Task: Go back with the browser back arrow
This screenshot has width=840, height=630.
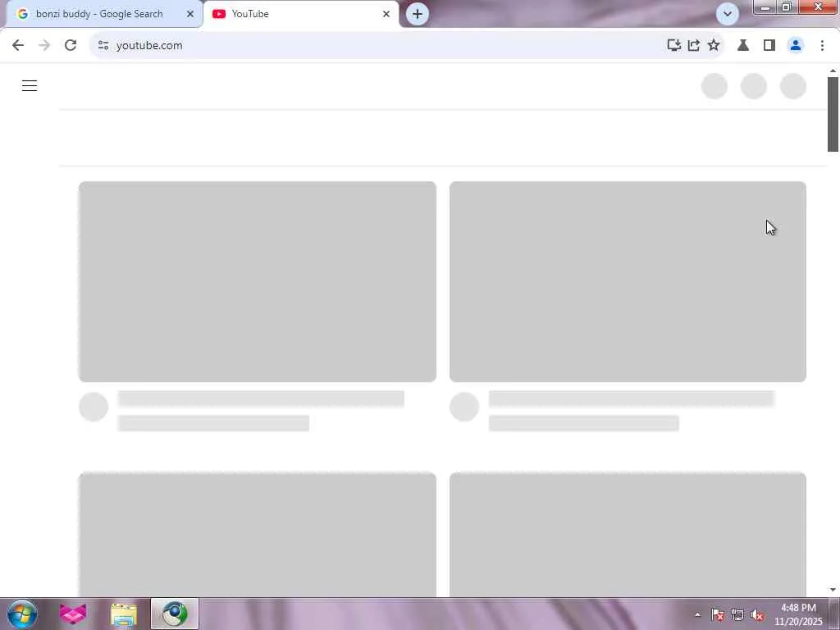Action: [18, 46]
